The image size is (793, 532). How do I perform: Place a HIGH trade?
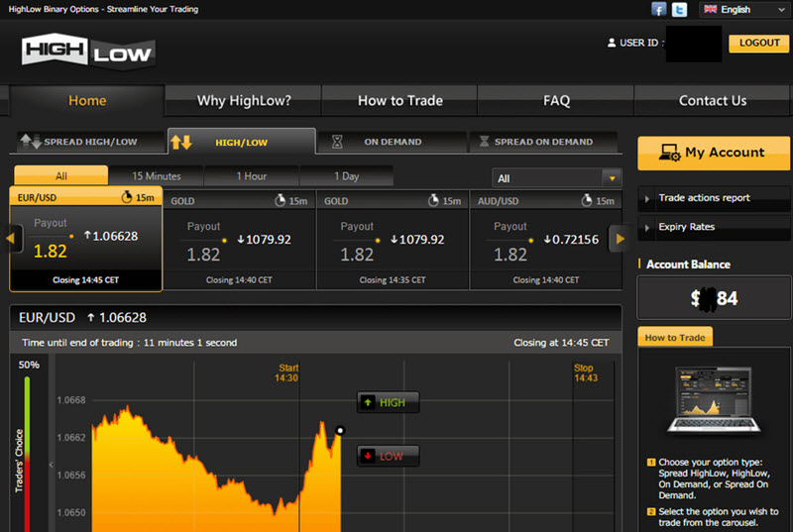[388, 402]
